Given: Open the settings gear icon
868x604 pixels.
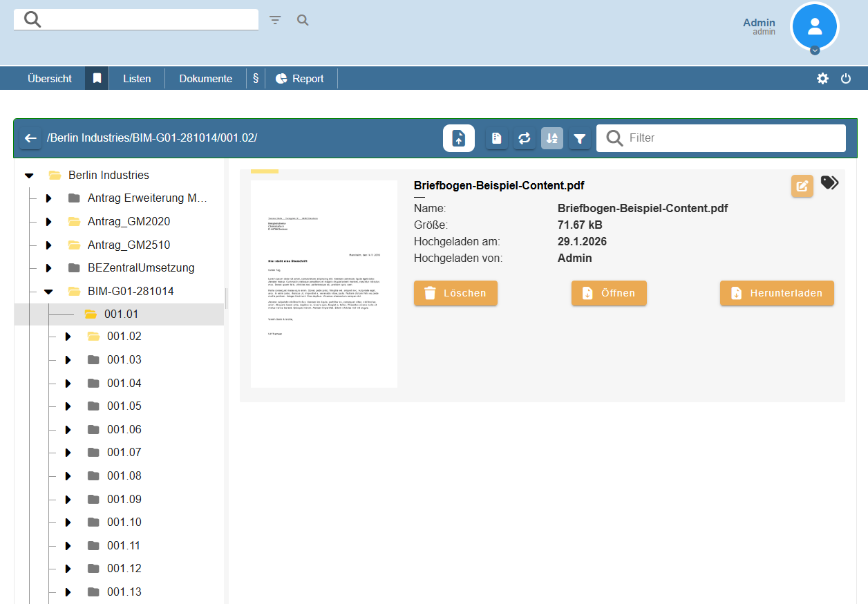Looking at the screenshot, I should tap(822, 79).
